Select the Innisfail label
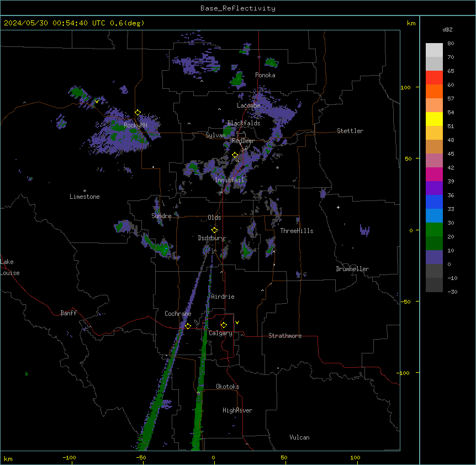476x465 pixels. pos(230,180)
